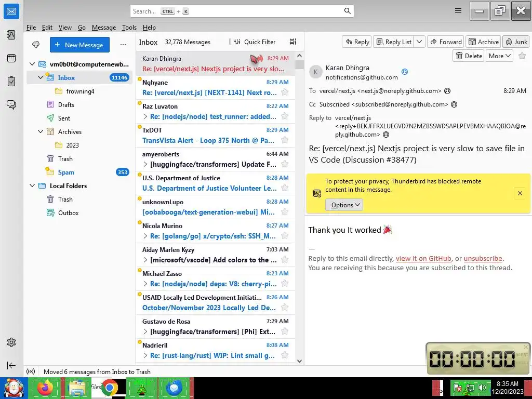Click search magnifier icon
532x399 pixels.
347,11
